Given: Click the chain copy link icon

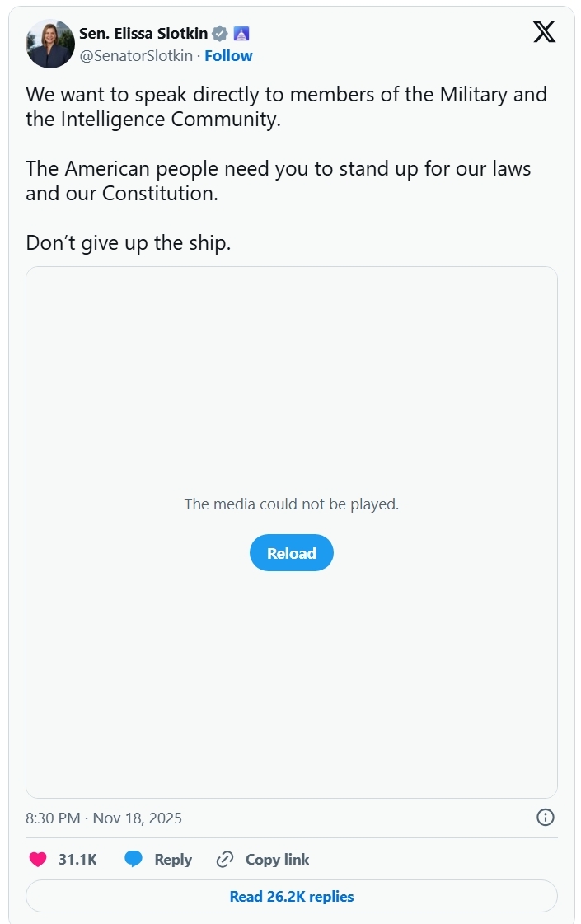Looking at the screenshot, I should (x=224, y=860).
